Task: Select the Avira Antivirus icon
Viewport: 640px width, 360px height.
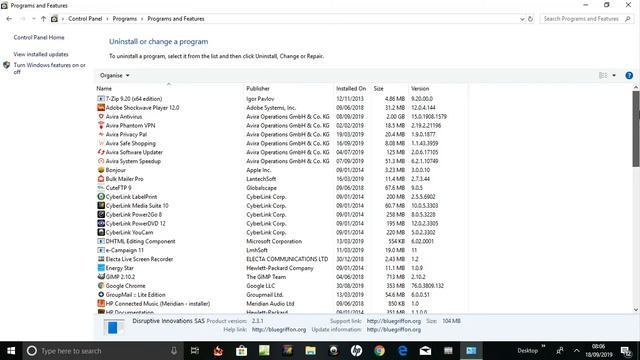Action: (101, 117)
